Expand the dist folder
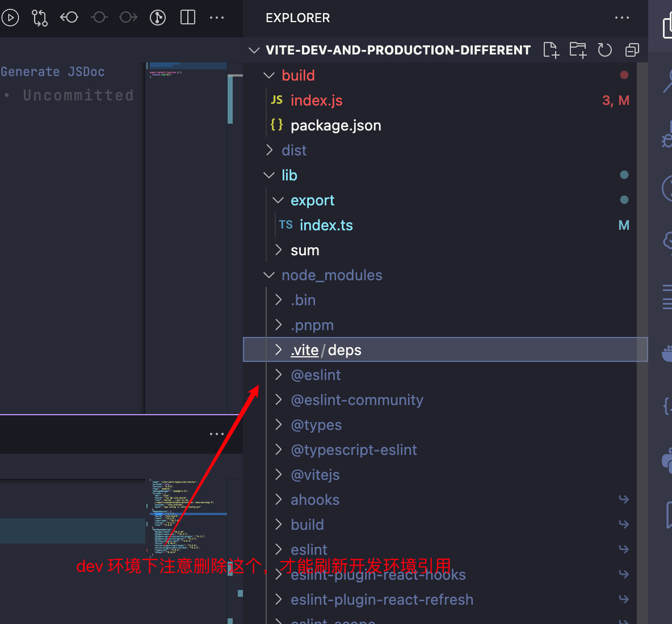Viewport: 672px width, 624px height. click(x=294, y=150)
